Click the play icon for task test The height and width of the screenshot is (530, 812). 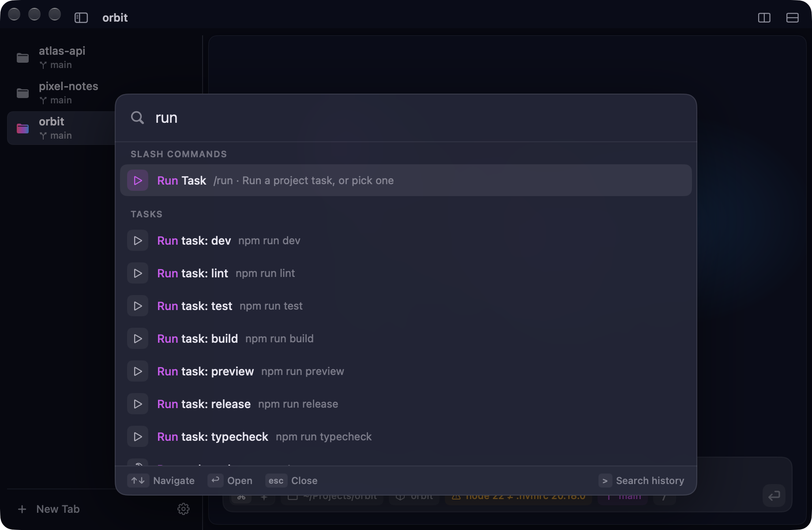[x=138, y=306]
